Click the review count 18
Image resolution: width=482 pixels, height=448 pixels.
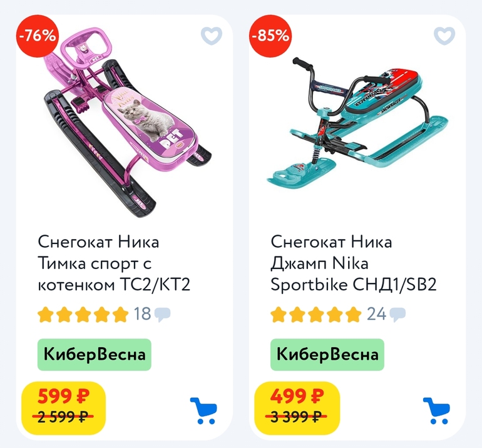pyautogui.click(x=142, y=314)
